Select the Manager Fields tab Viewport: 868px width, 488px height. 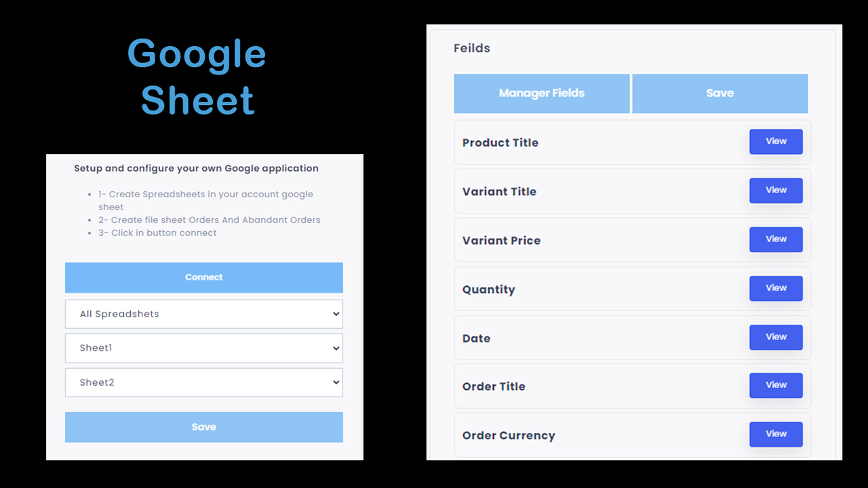point(541,93)
